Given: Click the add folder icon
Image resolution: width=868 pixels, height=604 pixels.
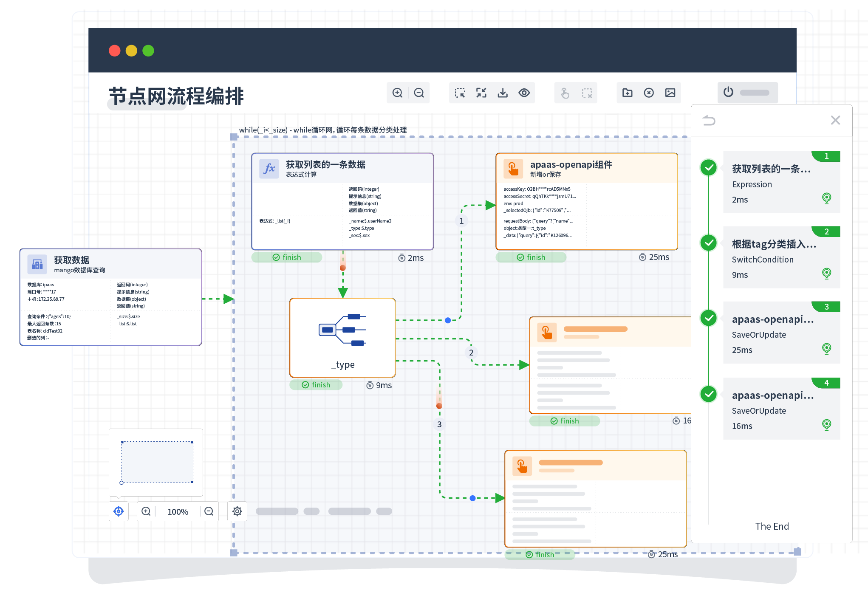Looking at the screenshot, I should click(627, 93).
